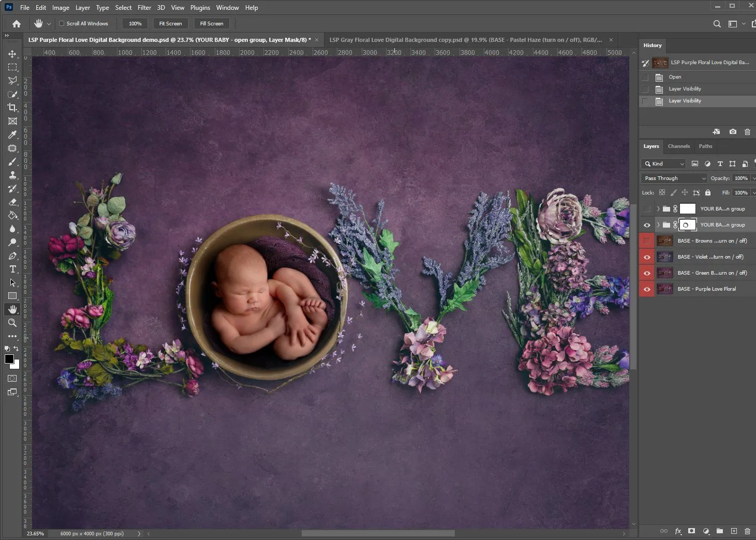Open status bar info arrow menu
Image resolution: width=756 pixels, height=540 pixels.
click(139, 533)
